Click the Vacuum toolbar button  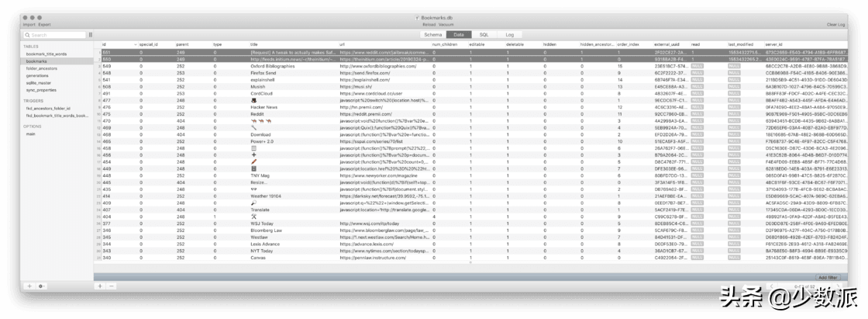pyautogui.click(x=446, y=24)
